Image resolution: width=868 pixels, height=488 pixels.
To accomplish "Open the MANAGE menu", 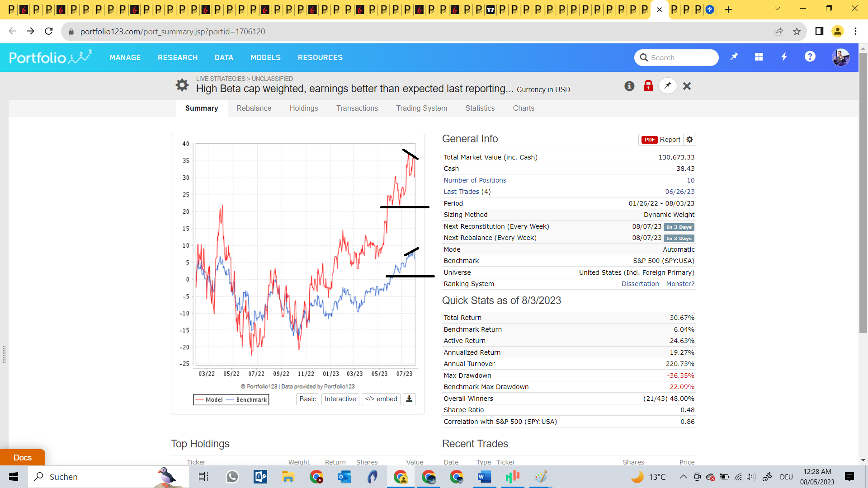I will [125, 57].
